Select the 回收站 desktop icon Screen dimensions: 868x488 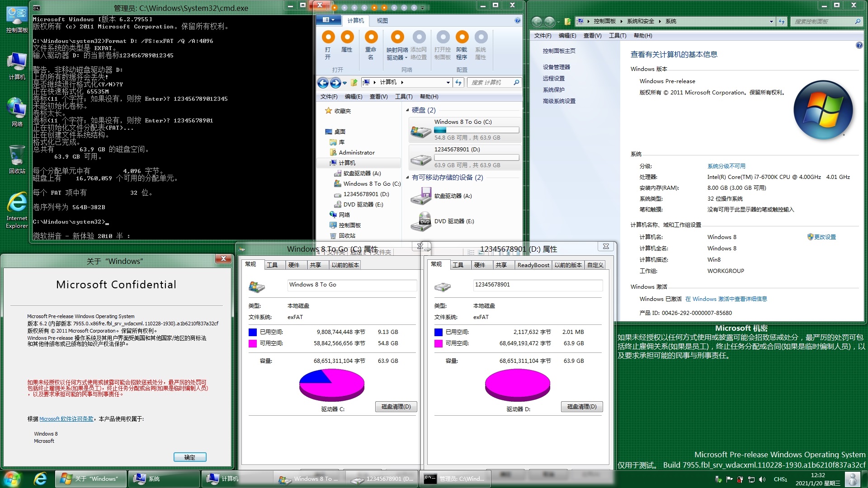tap(17, 160)
